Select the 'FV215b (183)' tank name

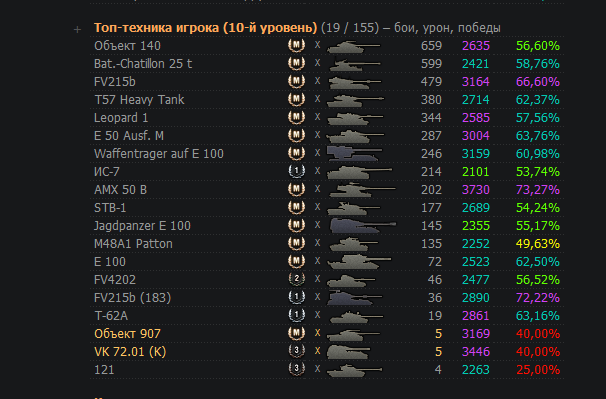point(132,298)
